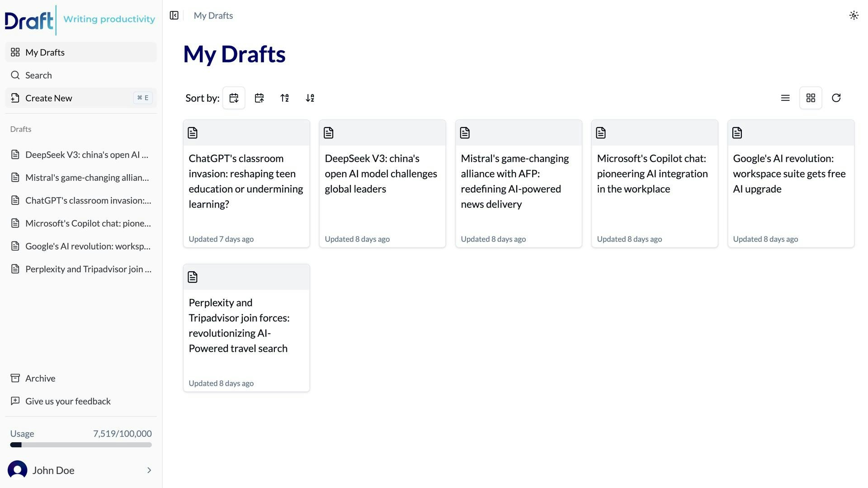Open DeepSeek V3 draft card

(382, 184)
